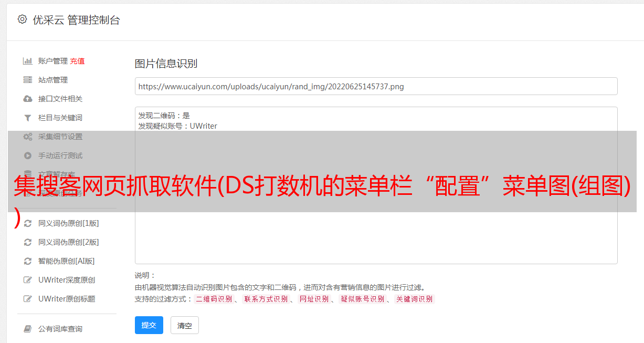Open 采集细节设置 page
The image size is (644, 343).
point(60,137)
